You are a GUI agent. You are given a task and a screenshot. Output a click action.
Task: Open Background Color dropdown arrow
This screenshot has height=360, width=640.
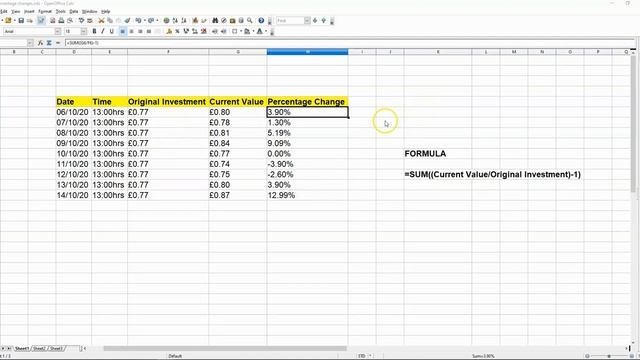[x=253, y=31]
